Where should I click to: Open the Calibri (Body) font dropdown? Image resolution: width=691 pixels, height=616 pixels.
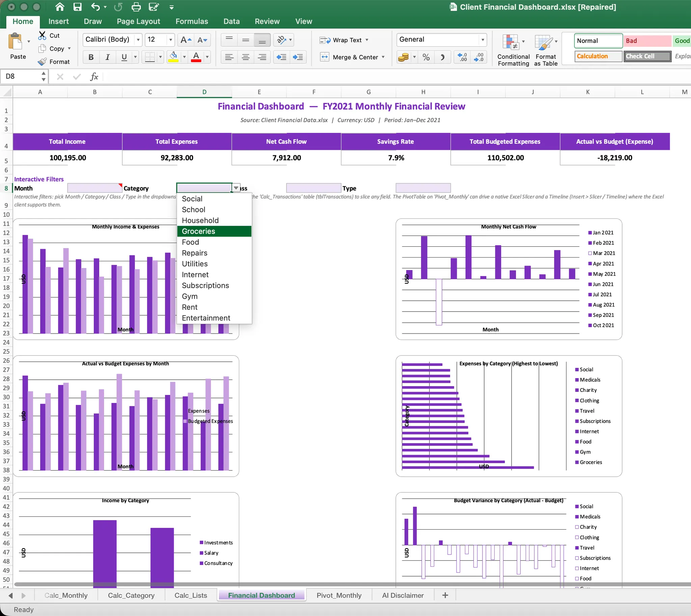(138, 40)
